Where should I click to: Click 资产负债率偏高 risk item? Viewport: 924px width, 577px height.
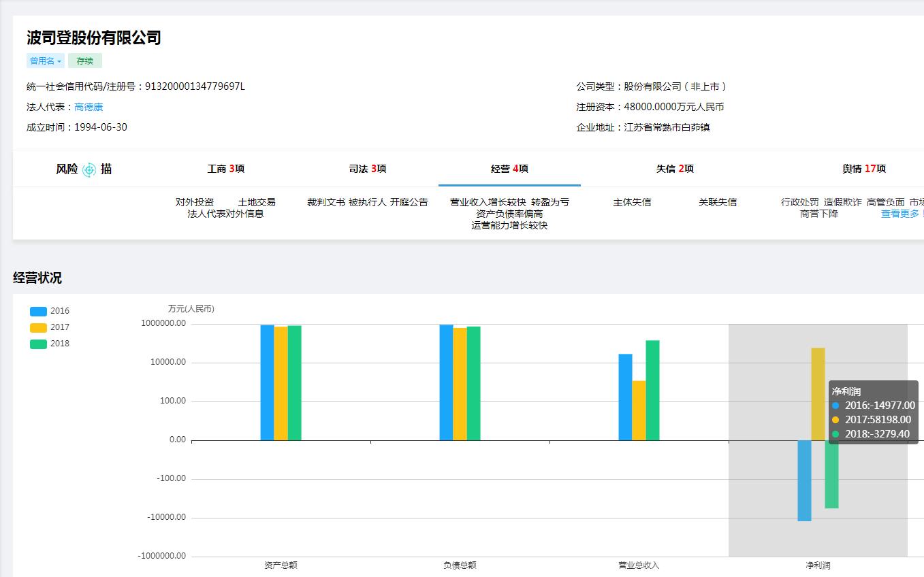pyautogui.click(x=509, y=214)
